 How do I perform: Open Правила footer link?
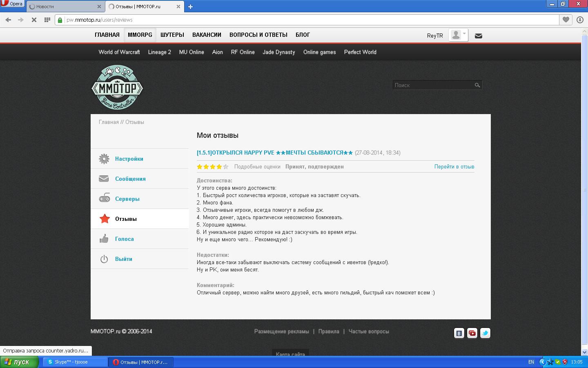point(329,331)
